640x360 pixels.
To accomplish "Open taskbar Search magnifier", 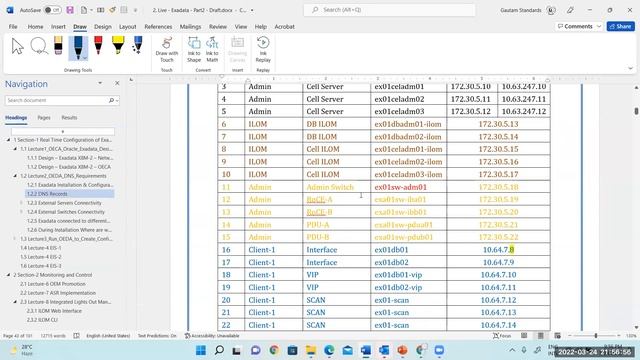I will click(219, 350).
